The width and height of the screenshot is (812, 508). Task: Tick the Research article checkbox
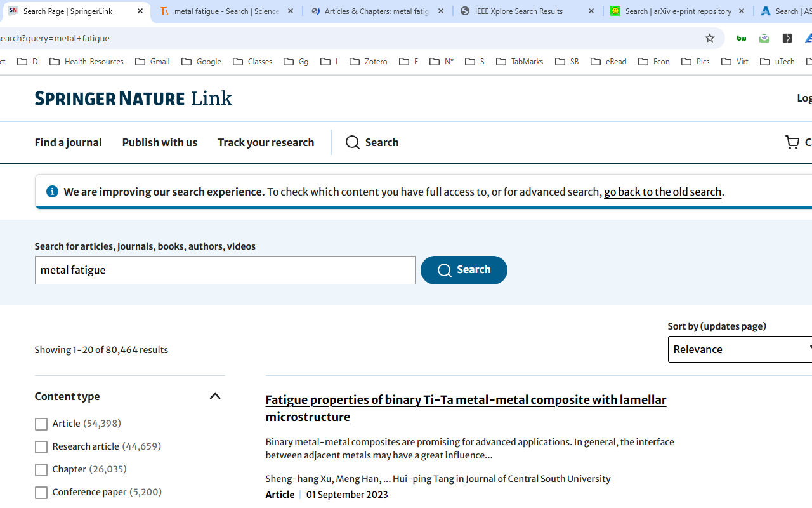[41, 447]
